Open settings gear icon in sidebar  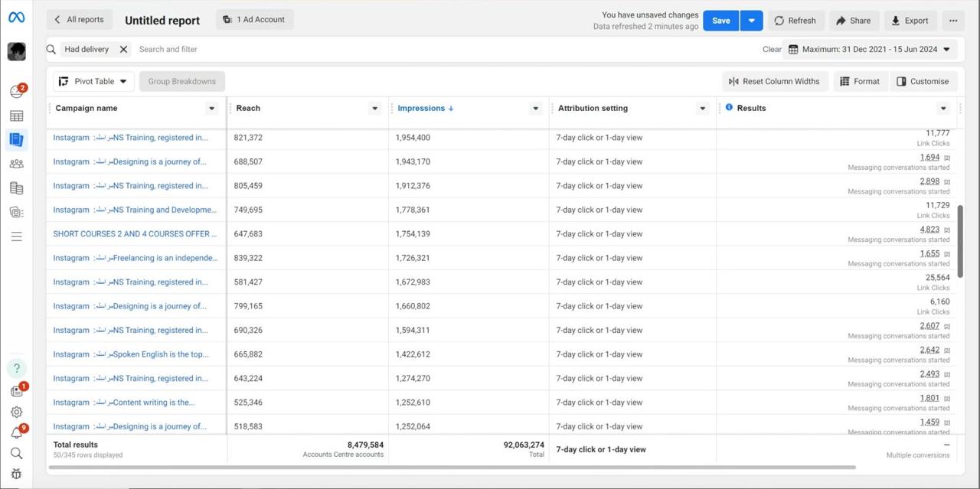point(16,412)
